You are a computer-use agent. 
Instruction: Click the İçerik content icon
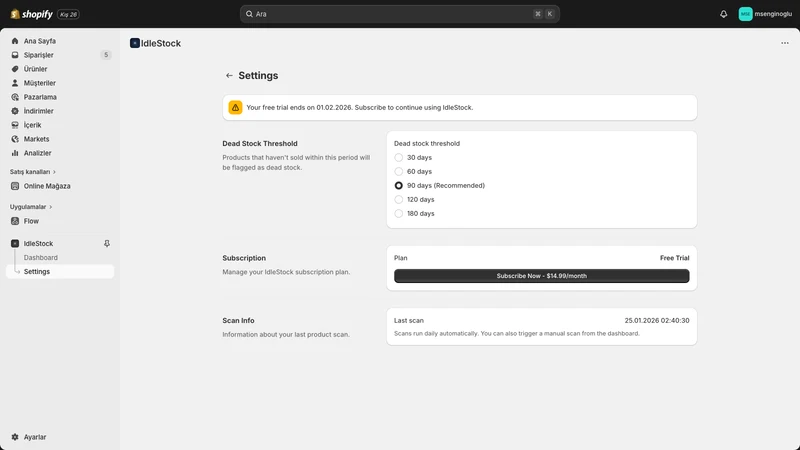tap(15, 125)
